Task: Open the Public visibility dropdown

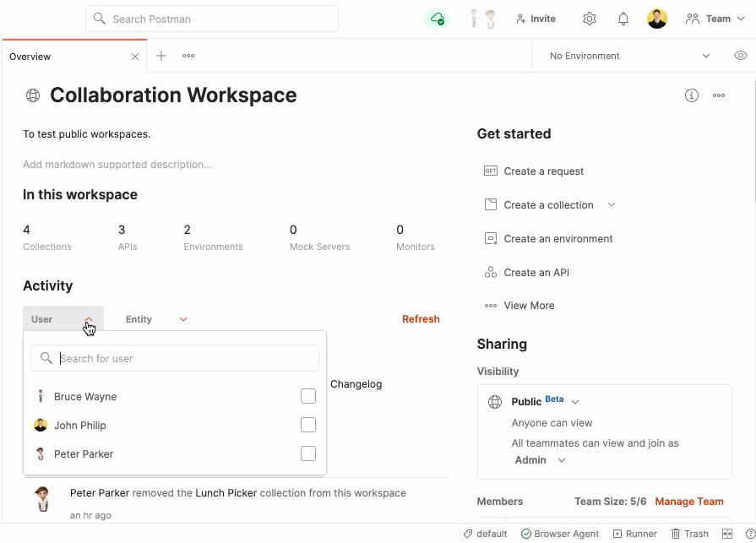Action: point(574,402)
